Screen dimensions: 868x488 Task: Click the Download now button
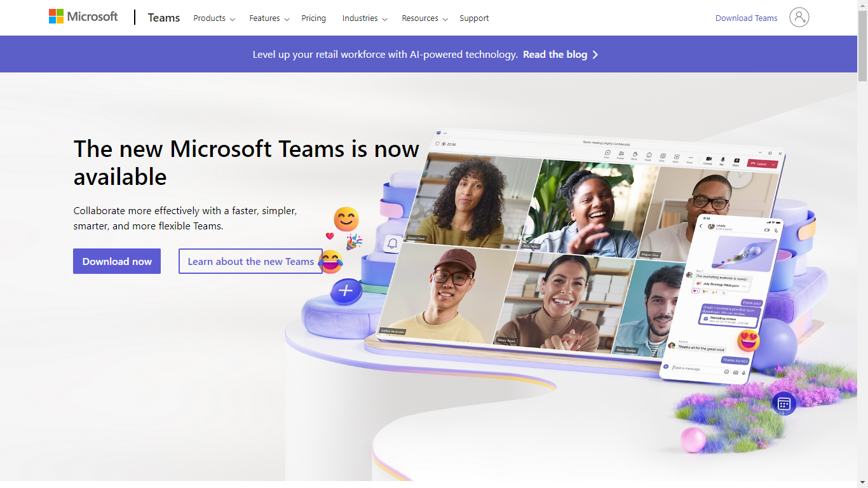[117, 261]
